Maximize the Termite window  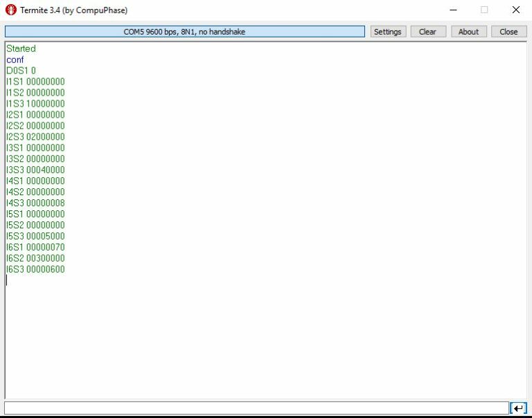(484, 10)
